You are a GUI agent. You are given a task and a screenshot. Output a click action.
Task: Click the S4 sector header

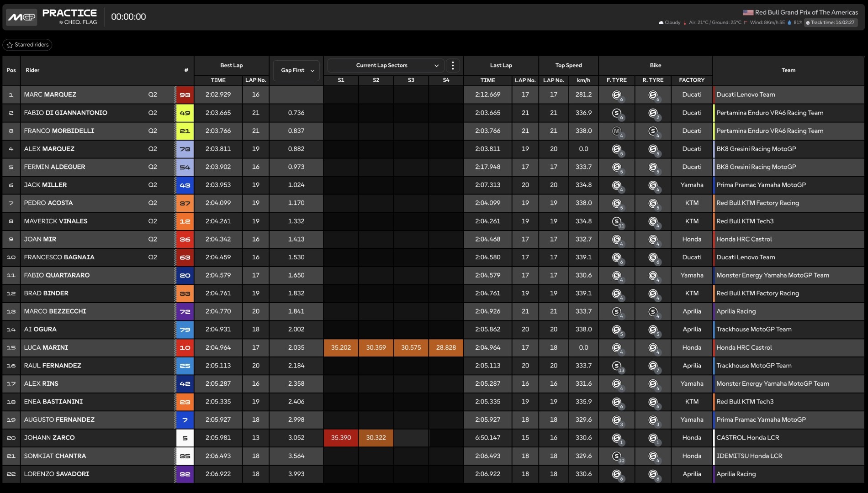[x=446, y=80]
